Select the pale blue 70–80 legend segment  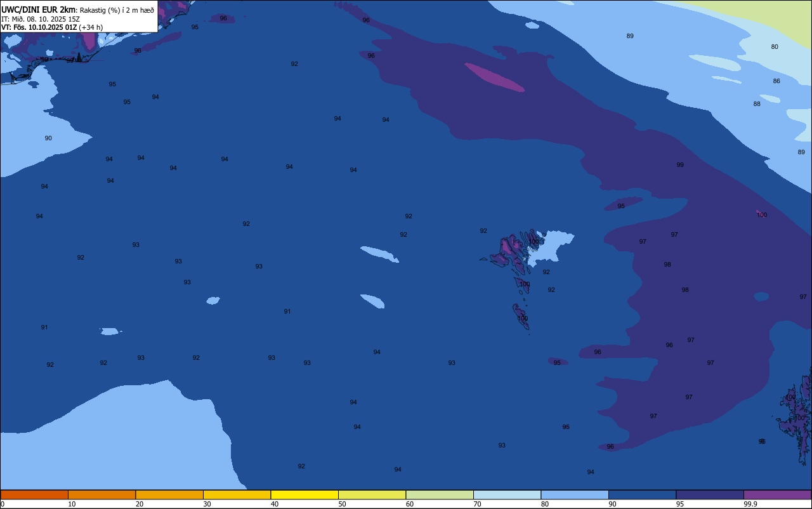[507, 494]
